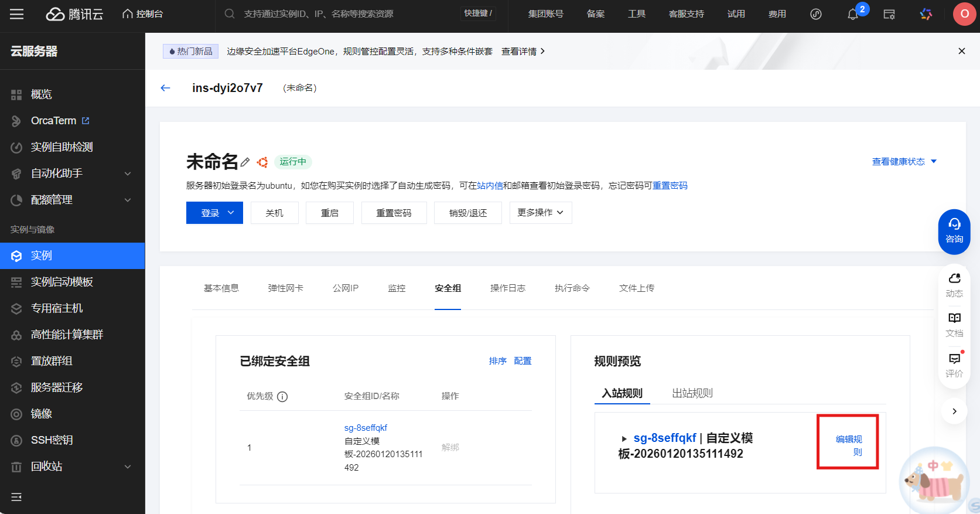Expand the right floating panel chevron

954,411
